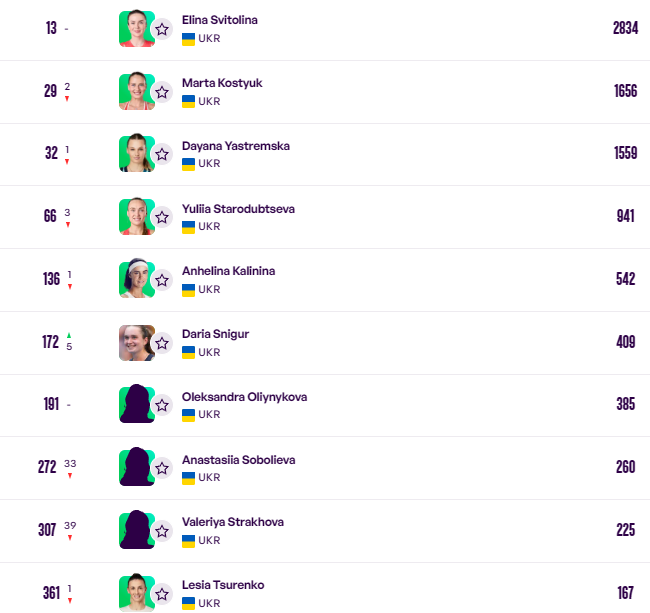This screenshot has width=650, height=613.
Task: Add Anastasiia Sobolieva to favorites via star
Action: coord(162,468)
